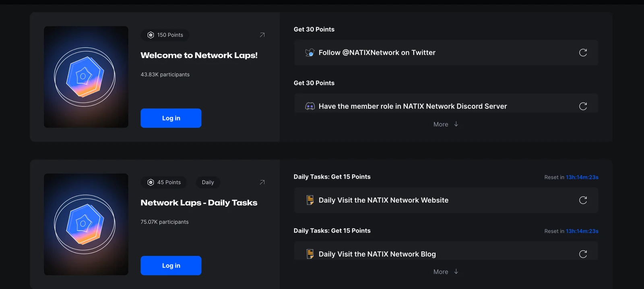Click the points hexagon icon next to 45 Points
This screenshot has height=289, width=644.
(x=151, y=183)
